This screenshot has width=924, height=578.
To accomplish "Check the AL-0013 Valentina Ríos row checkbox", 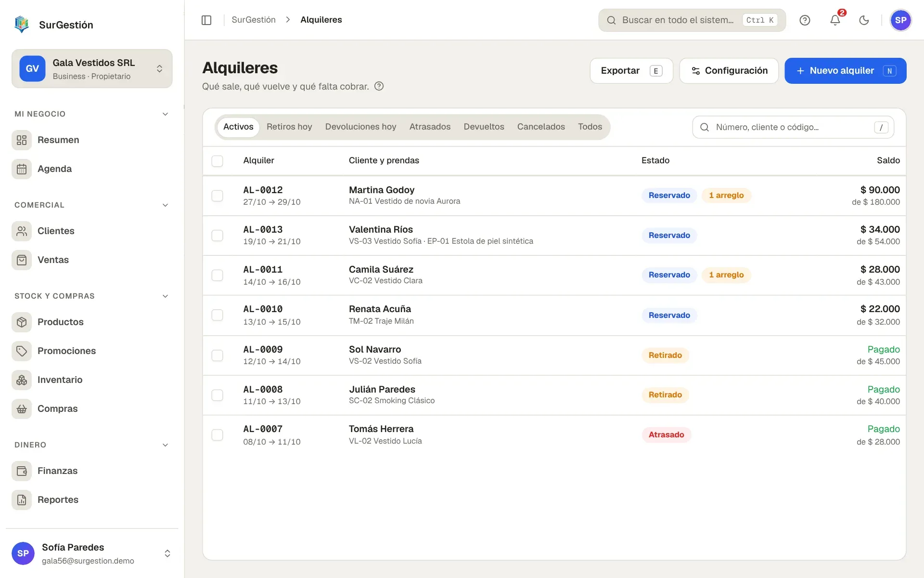I will [x=218, y=236].
